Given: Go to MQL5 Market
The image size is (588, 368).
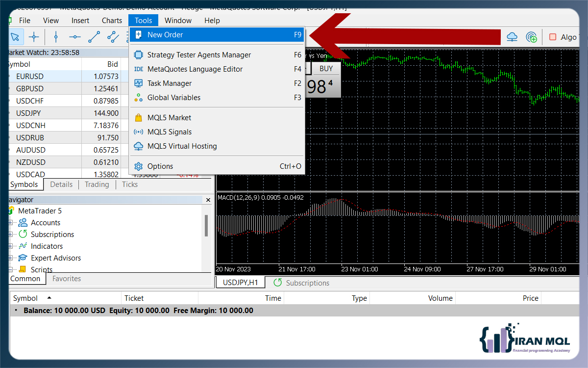Looking at the screenshot, I should pyautogui.click(x=217, y=118).
